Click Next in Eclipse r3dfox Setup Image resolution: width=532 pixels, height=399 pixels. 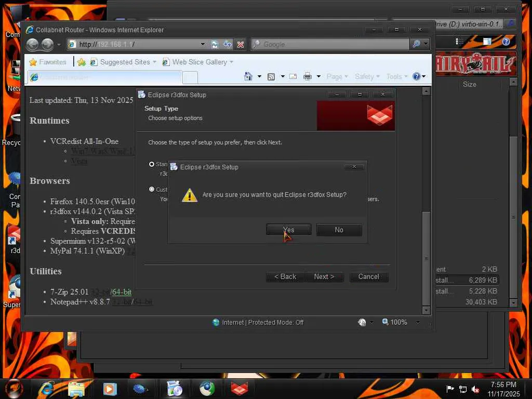pyautogui.click(x=324, y=276)
